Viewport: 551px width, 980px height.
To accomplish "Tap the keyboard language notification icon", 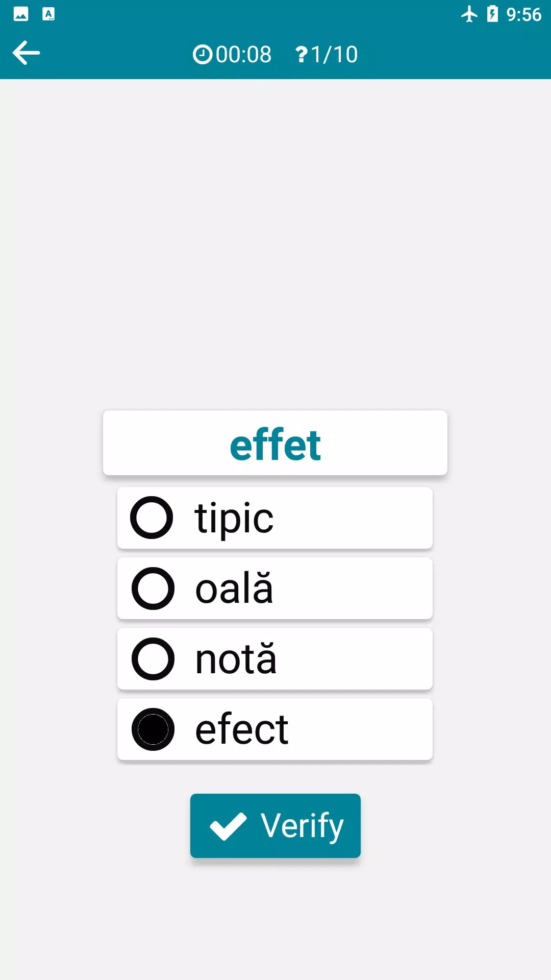I will pos(48,14).
